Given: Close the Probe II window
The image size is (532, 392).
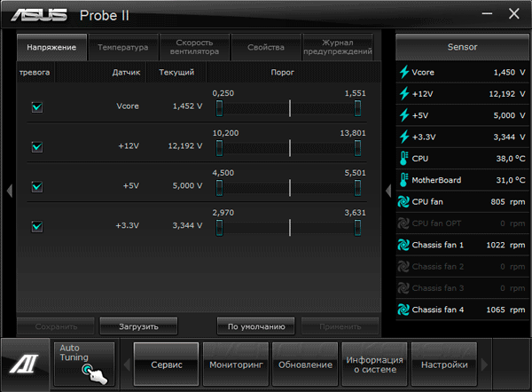Looking at the screenshot, I should (x=513, y=13).
